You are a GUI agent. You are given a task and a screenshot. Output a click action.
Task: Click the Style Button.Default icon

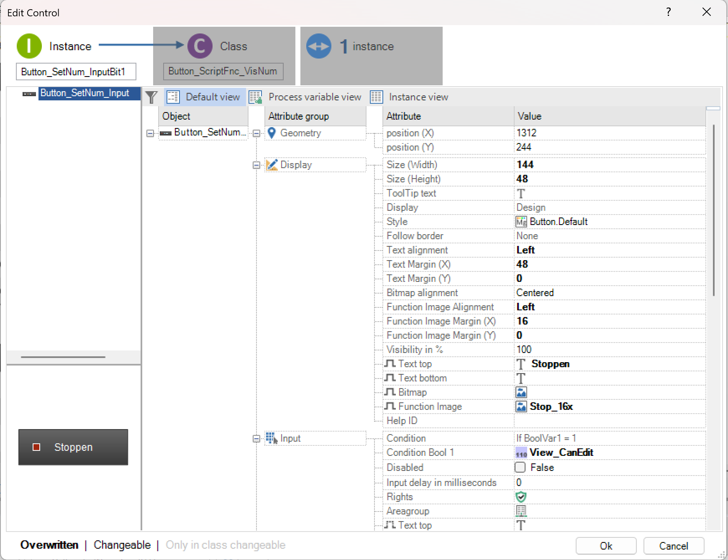pos(521,222)
